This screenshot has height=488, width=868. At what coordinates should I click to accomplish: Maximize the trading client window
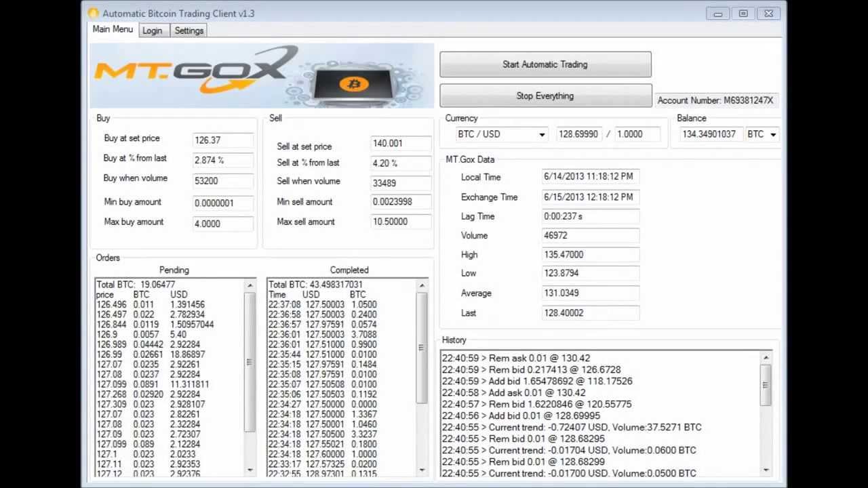pyautogui.click(x=743, y=14)
